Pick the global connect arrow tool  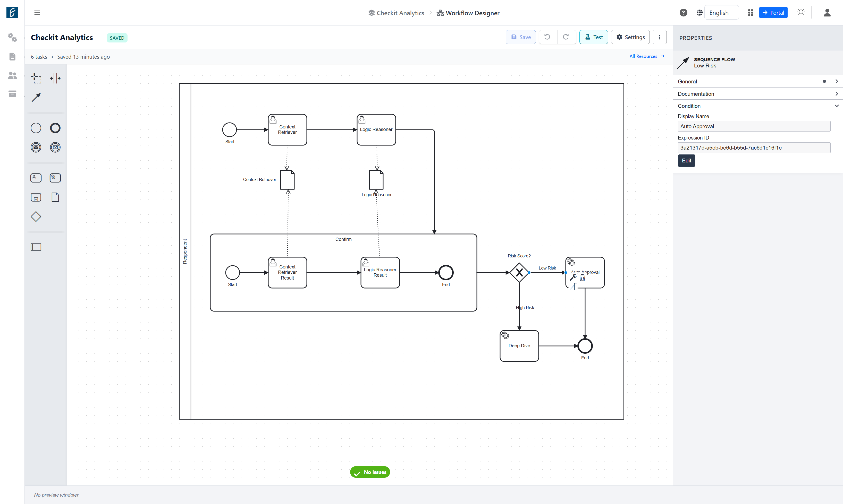(x=36, y=98)
